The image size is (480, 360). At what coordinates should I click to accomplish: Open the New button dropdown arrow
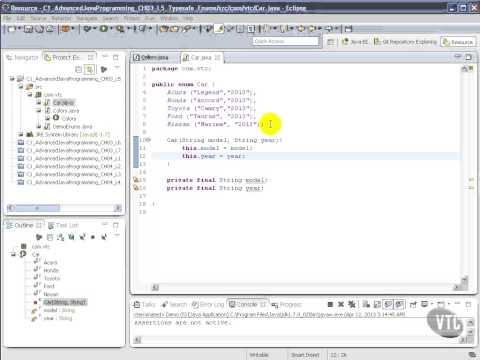(19, 29)
